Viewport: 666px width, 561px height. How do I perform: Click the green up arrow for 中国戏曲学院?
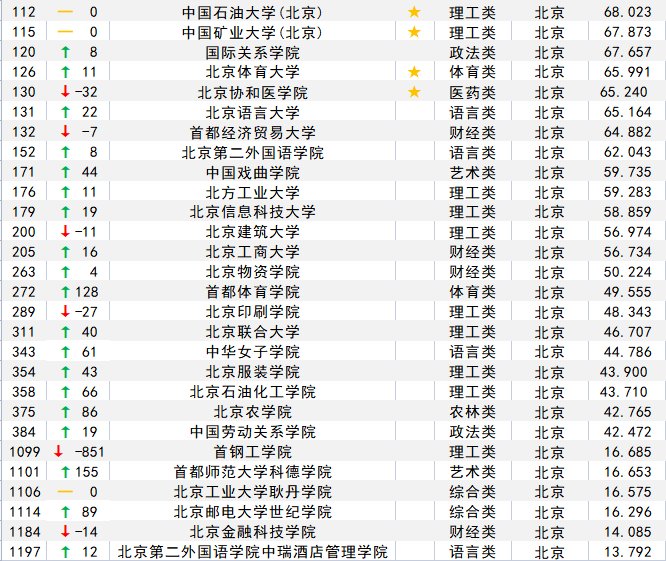(66, 172)
